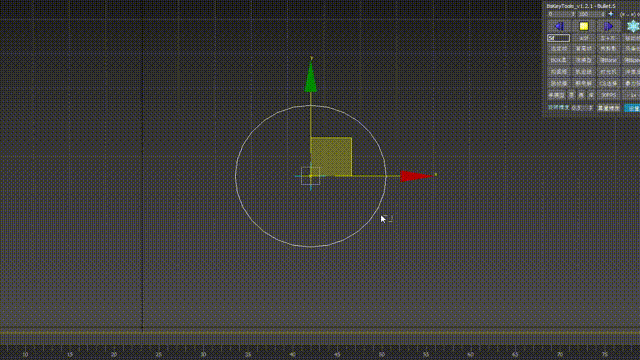Click the cyan highlighted button at panel bottom
The image size is (640, 360).
632,108
